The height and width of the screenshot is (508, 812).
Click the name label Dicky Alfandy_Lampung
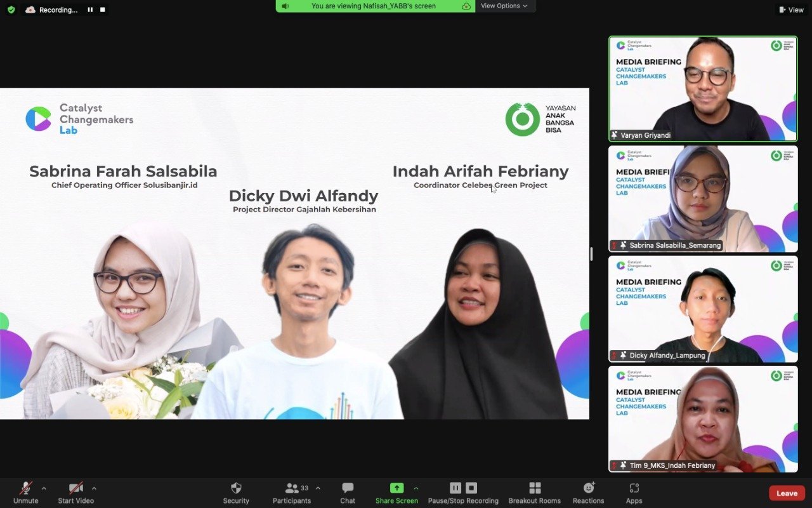click(x=667, y=356)
